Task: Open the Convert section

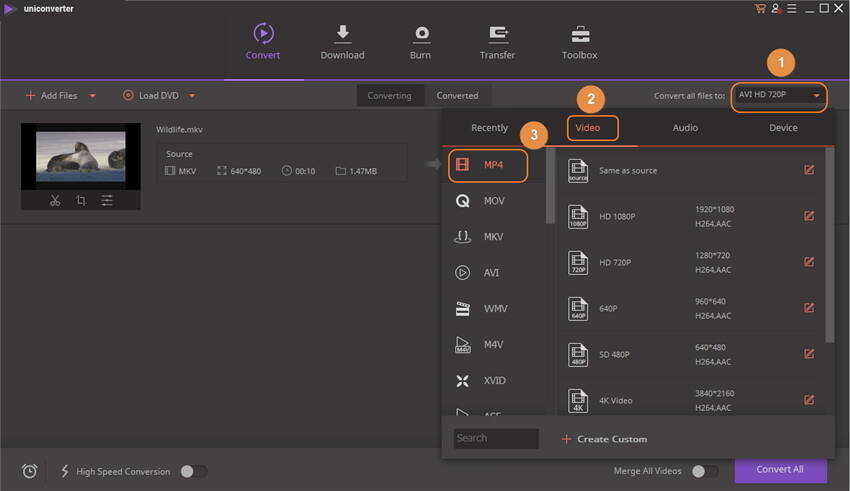Action: [x=263, y=42]
